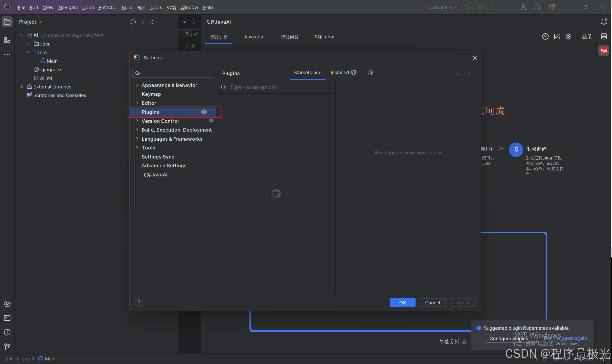Open the Current File run configuration dropdown
The width and height of the screenshot is (612, 364).
442,7
